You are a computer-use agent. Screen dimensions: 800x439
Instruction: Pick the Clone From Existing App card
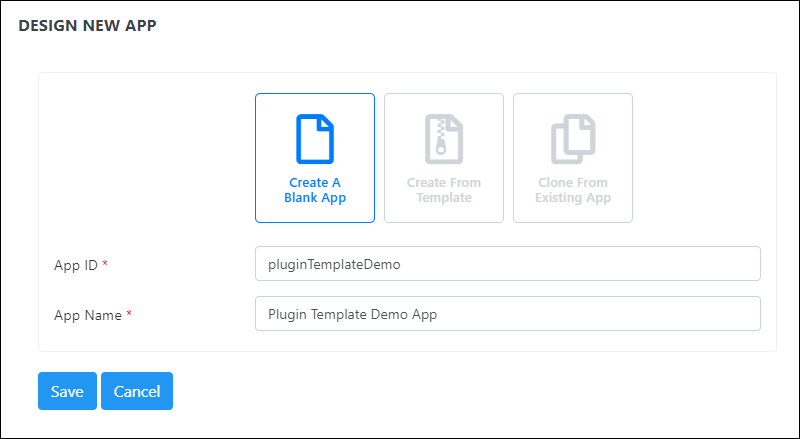[573, 158]
